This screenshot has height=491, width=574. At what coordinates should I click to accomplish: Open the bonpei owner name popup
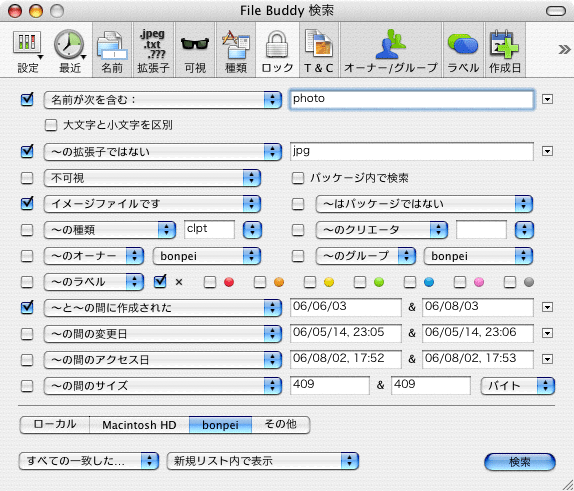pyautogui.click(x=206, y=256)
